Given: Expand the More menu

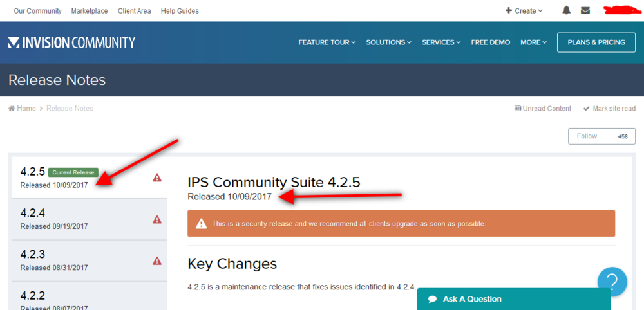Looking at the screenshot, I should (533, 42).
